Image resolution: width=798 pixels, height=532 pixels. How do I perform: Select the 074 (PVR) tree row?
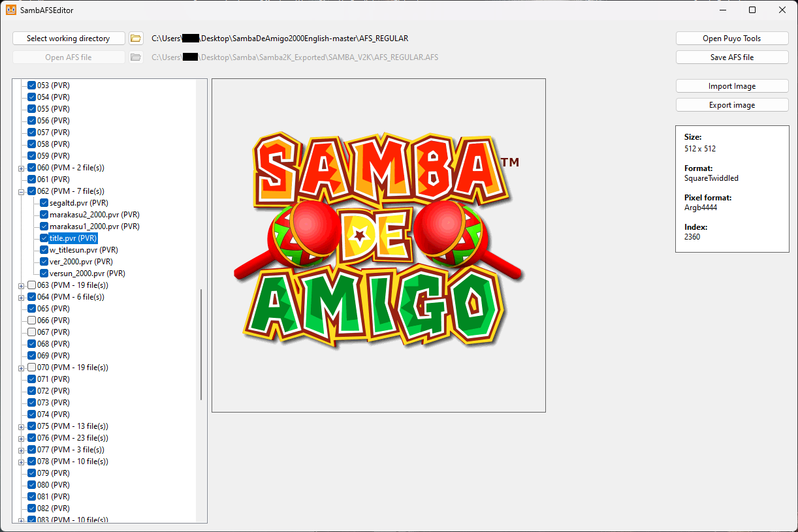pyautogui.click(x=54, y=415)
